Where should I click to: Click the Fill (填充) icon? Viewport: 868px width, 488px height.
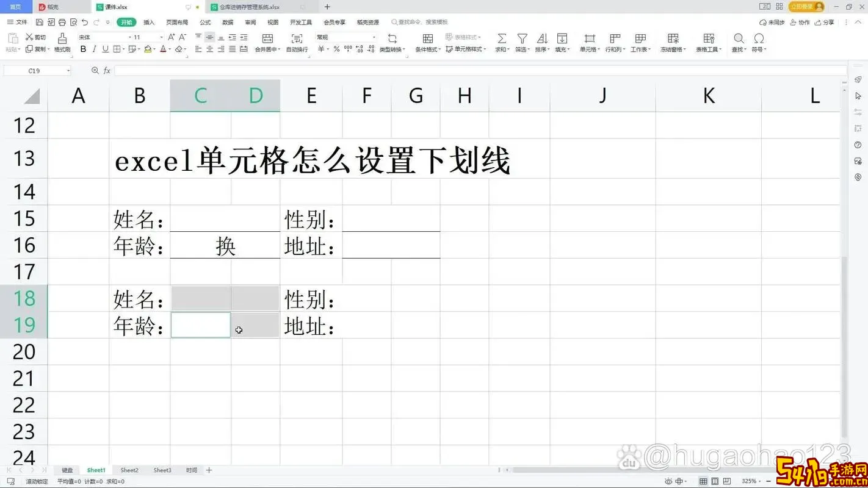[562, 38]
